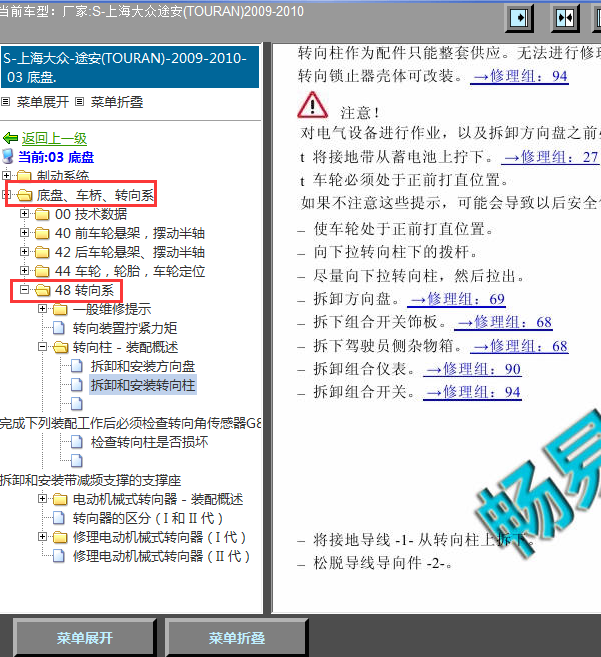Viewport: 601px width, 657px height.
Task: Open the 修理组: 27 link
Action: tap(550, 157)
